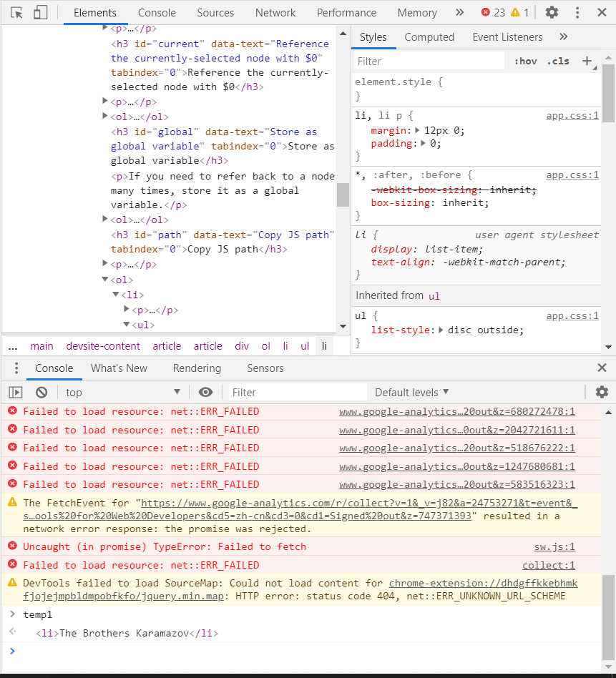Click the red error count badge
This screenshot has height=678, width=616.
click(x=493, y=13)
